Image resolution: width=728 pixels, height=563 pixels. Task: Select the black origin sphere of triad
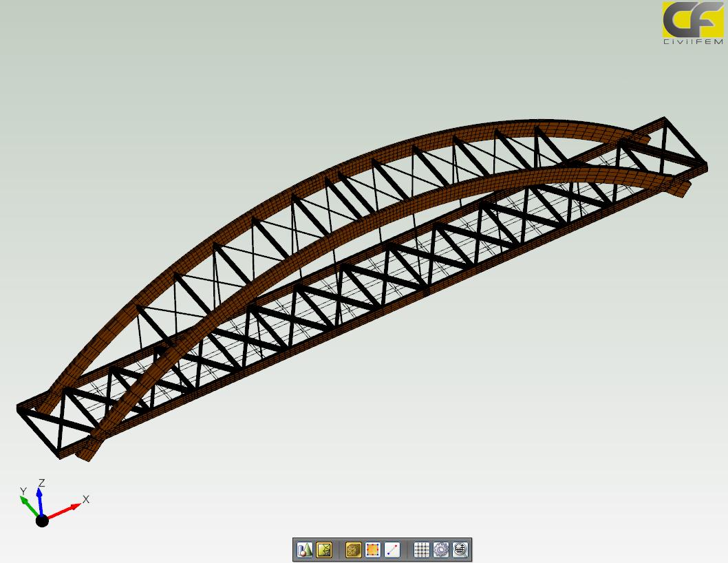tap(42, 520)
